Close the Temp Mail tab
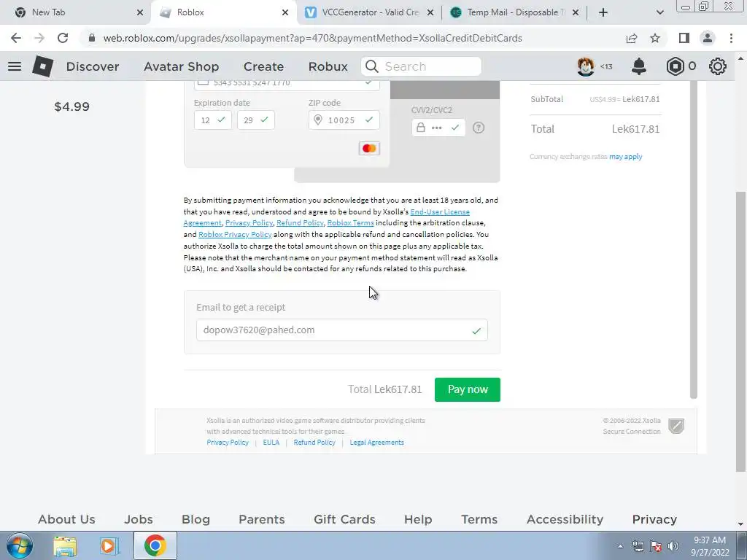Viewport: 747px width, 560px height. click(576, 12)
